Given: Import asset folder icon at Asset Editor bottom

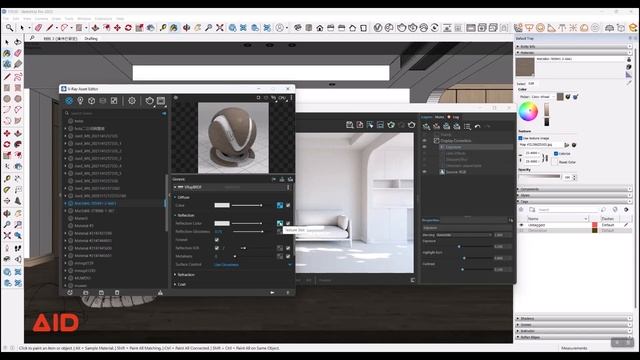Looking at the screenshot, I should 86,293.
